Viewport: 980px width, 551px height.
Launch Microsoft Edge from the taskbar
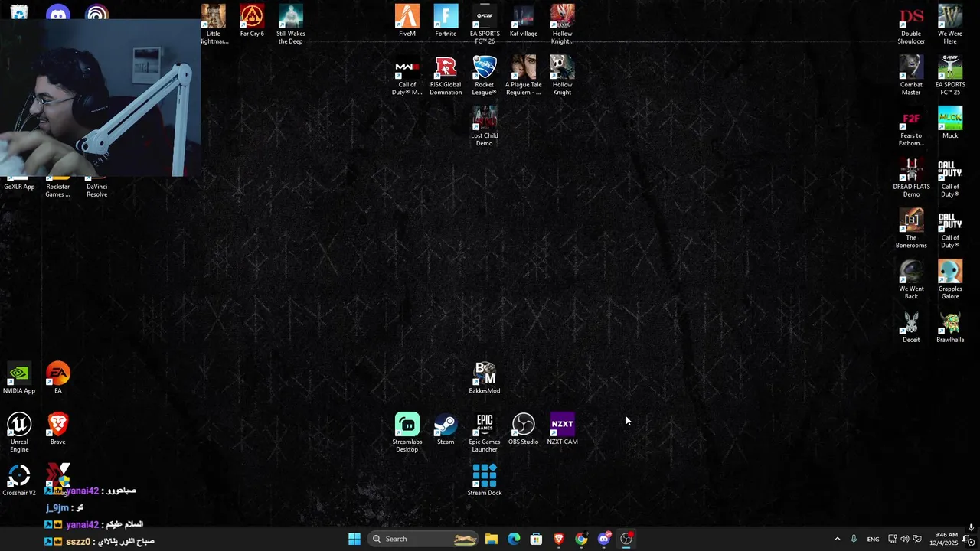pyautogui.click(x=514, y=539)
